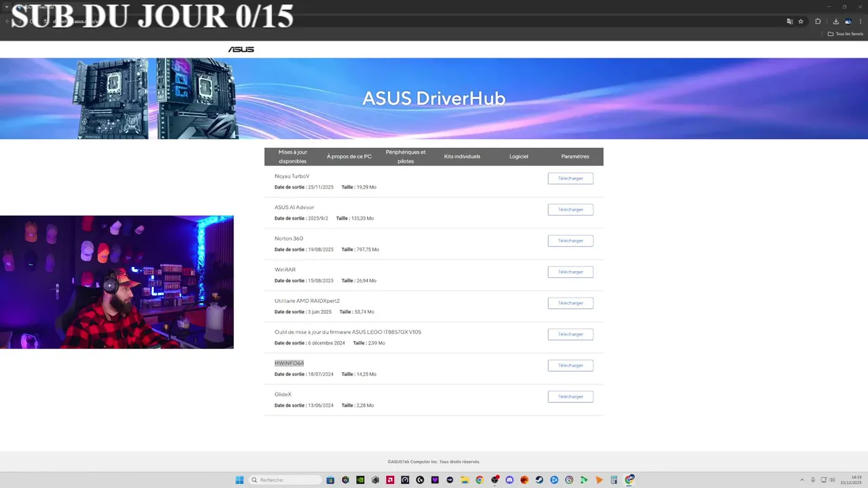The image size is (868, 488).
Task: Open the browser translate page icon
Action: pos(789,22)
